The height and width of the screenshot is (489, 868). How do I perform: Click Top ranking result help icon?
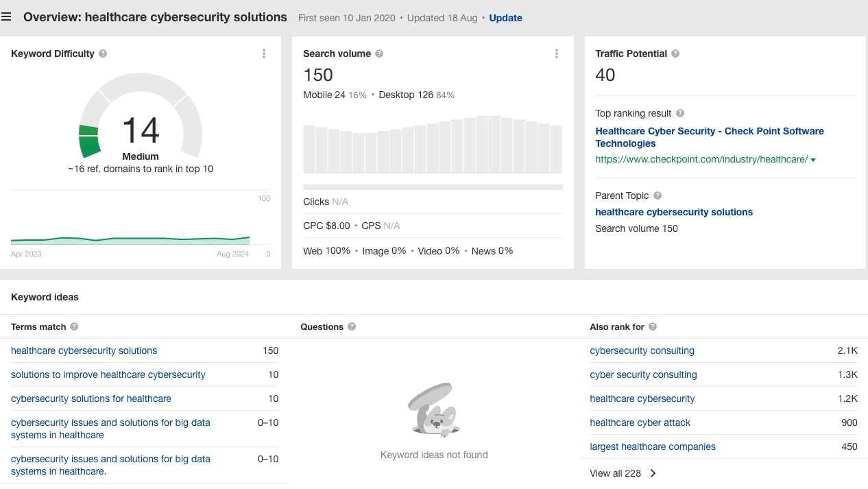pos(679,113)
